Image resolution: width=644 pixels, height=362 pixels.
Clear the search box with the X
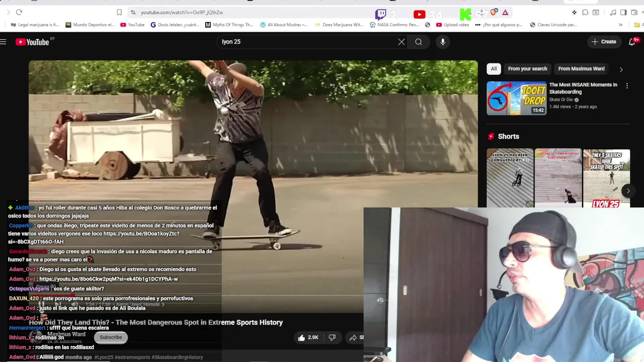(x=401, y=42)
